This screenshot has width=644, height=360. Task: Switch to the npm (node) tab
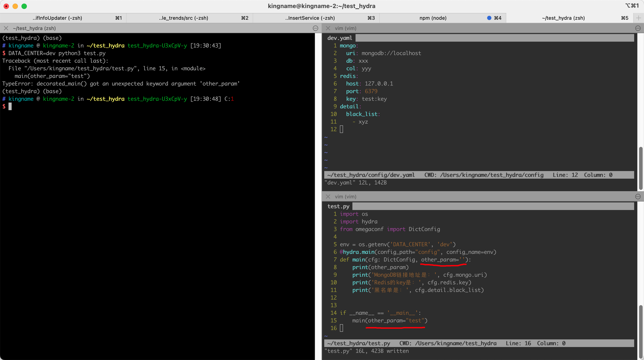[x=433, y=18]
